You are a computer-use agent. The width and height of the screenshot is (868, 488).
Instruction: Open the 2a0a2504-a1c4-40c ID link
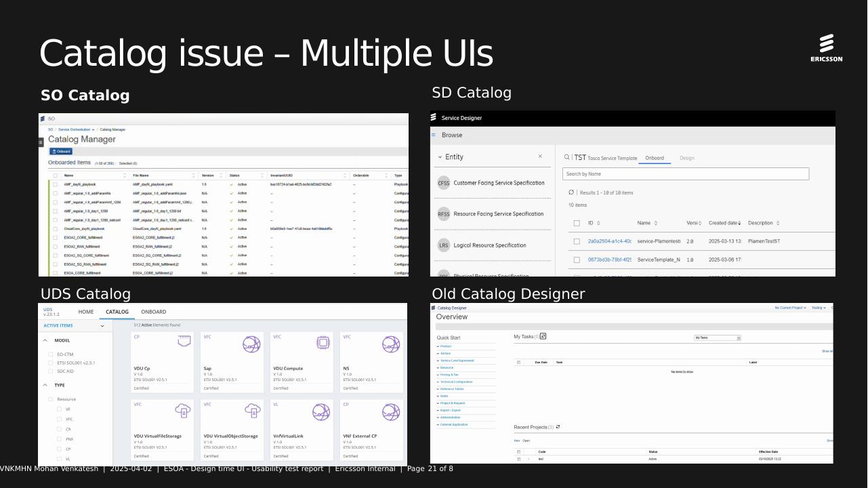[610, 241]
